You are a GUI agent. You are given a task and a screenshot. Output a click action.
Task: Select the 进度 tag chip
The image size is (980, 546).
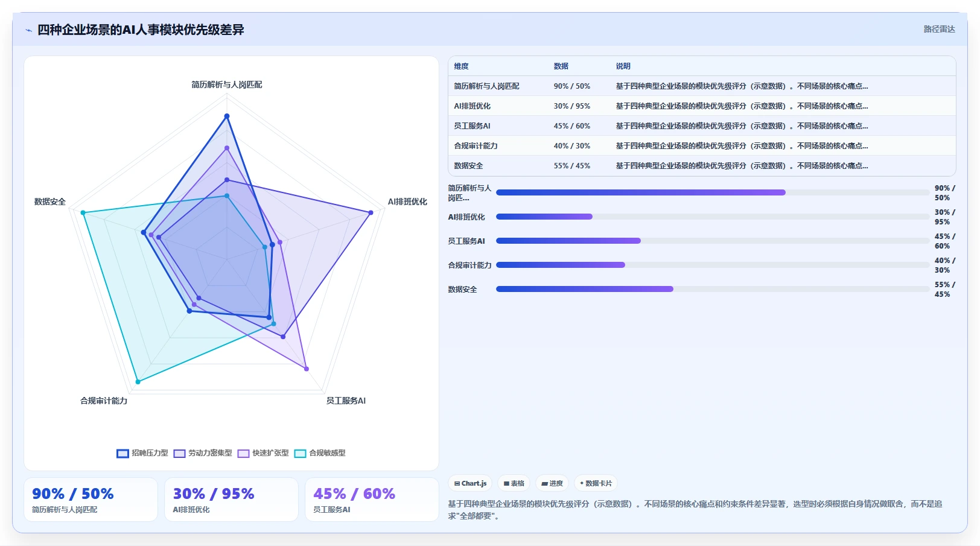tap(552, 483)
